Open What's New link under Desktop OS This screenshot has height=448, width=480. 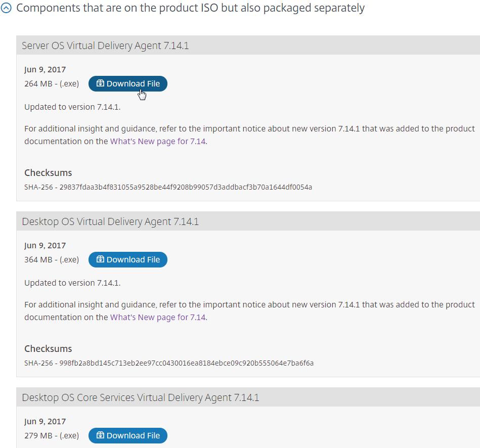[x=158, y=318]
